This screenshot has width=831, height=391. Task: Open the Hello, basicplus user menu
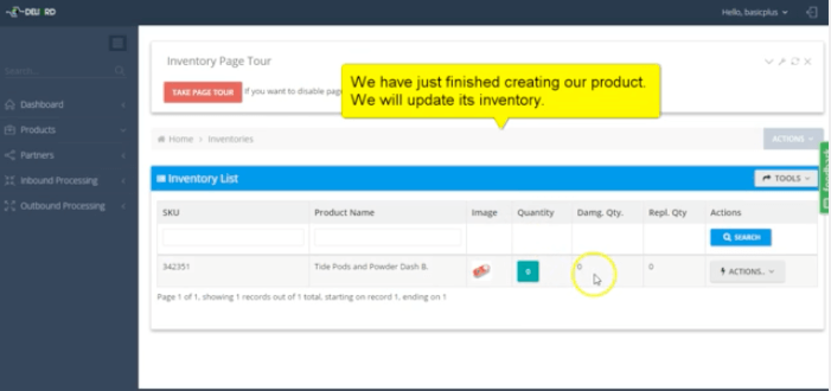(x=755, y=12)
